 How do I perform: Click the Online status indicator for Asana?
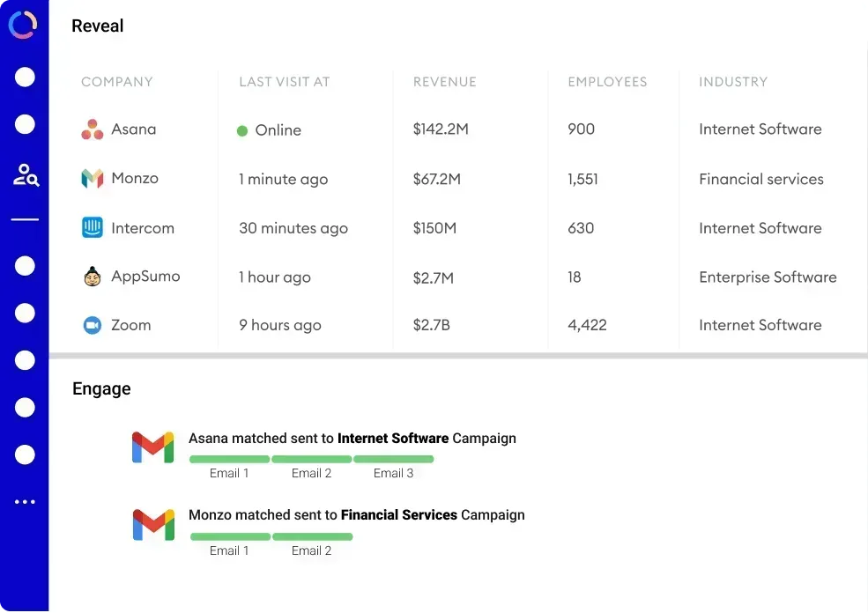(x=242, y=130)
